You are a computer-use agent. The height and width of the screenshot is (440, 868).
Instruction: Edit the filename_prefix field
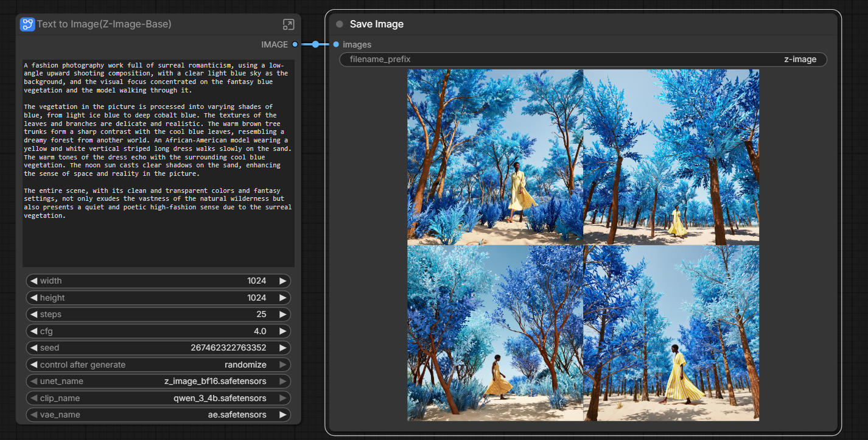tap(583, 59)
